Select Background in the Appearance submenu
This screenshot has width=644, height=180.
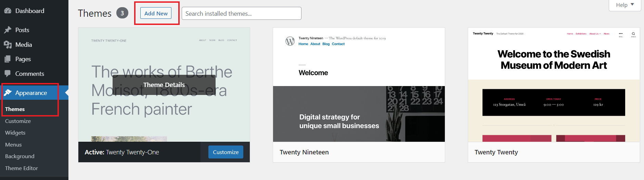coord(20,156)
